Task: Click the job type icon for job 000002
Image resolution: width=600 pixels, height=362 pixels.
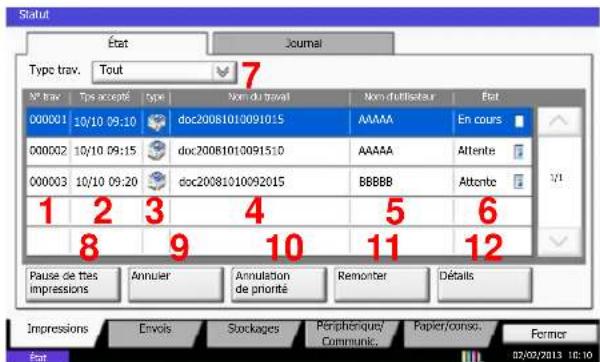Action: [156, 150]
